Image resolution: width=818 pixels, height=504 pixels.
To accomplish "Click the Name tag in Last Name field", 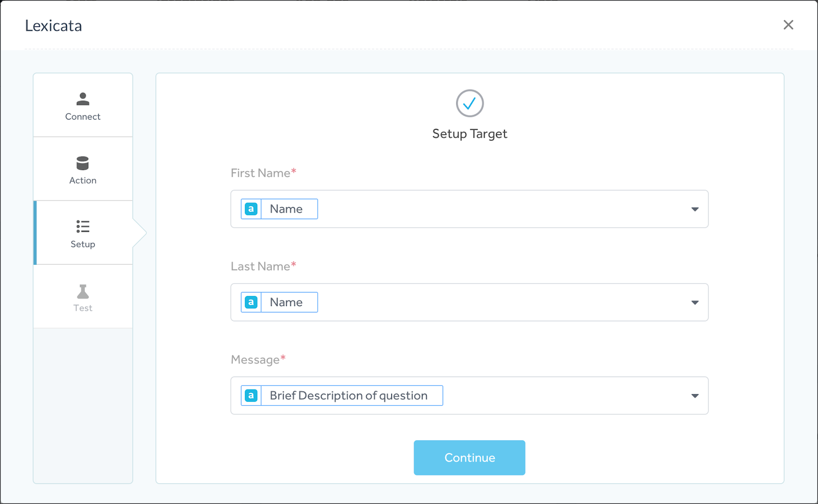I will [x=279, y=303].
